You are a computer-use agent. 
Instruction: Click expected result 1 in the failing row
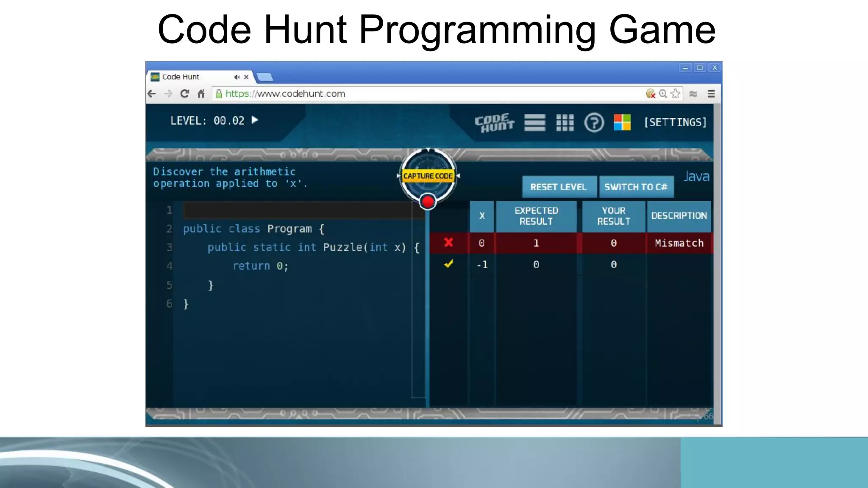click(x=536, y=243)
